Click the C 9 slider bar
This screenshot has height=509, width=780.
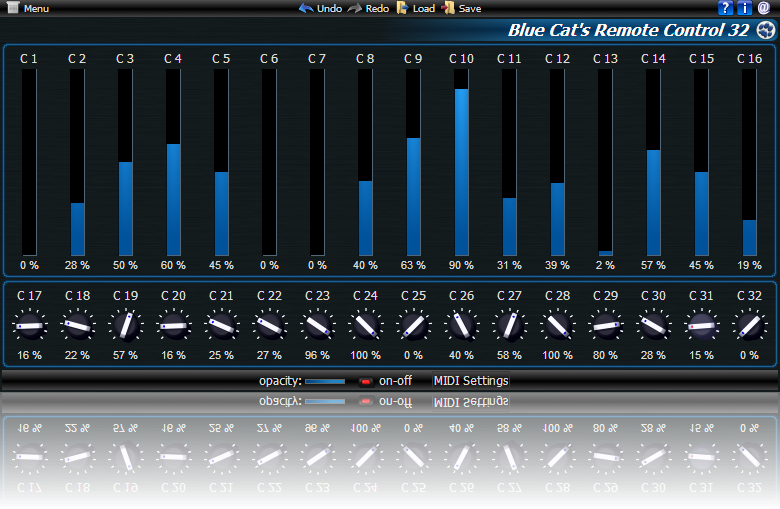tap(413, 162)
